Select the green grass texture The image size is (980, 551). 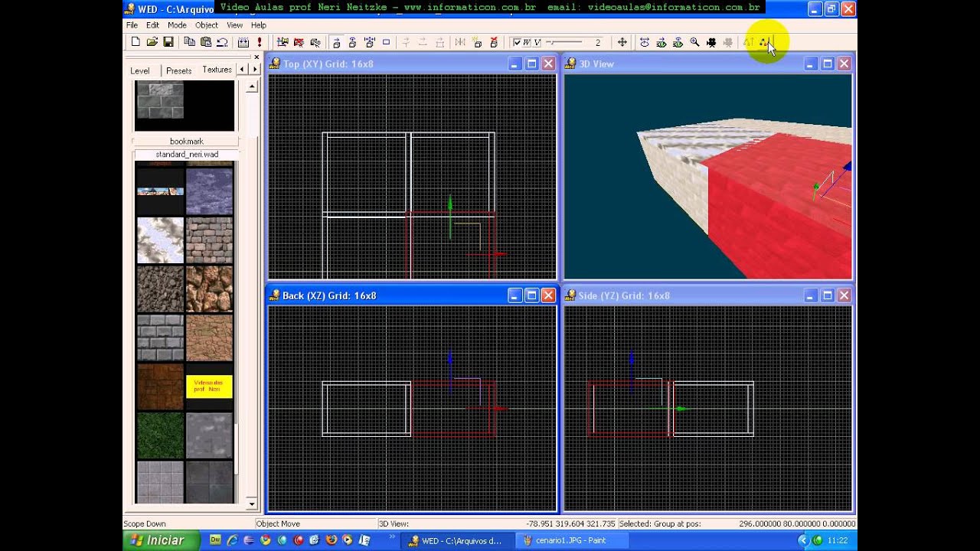tap(161, 435)
